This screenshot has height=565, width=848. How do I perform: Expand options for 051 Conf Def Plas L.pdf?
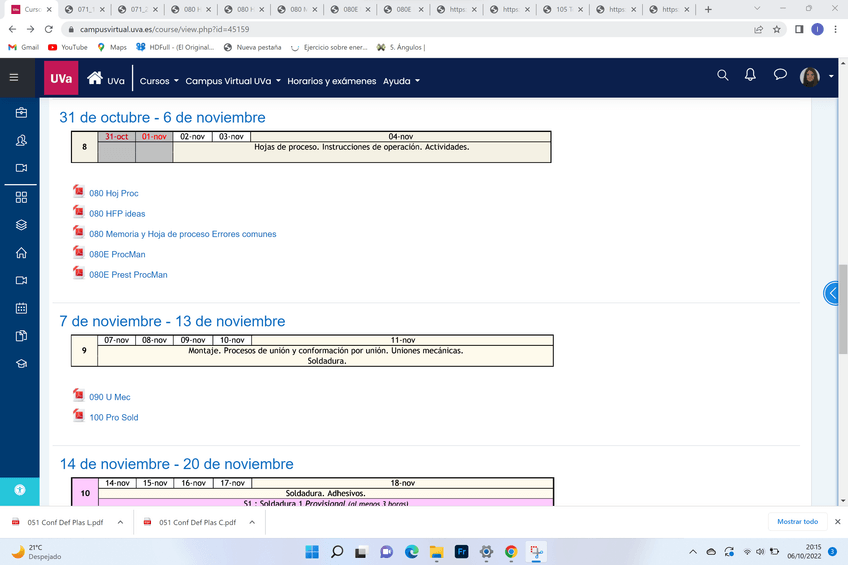click(120, 522)
